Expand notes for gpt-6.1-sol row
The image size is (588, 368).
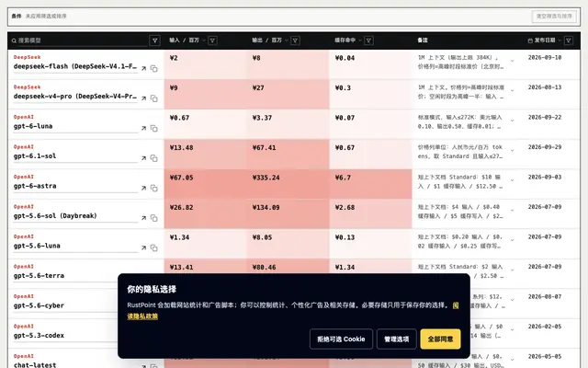(513, 151)
